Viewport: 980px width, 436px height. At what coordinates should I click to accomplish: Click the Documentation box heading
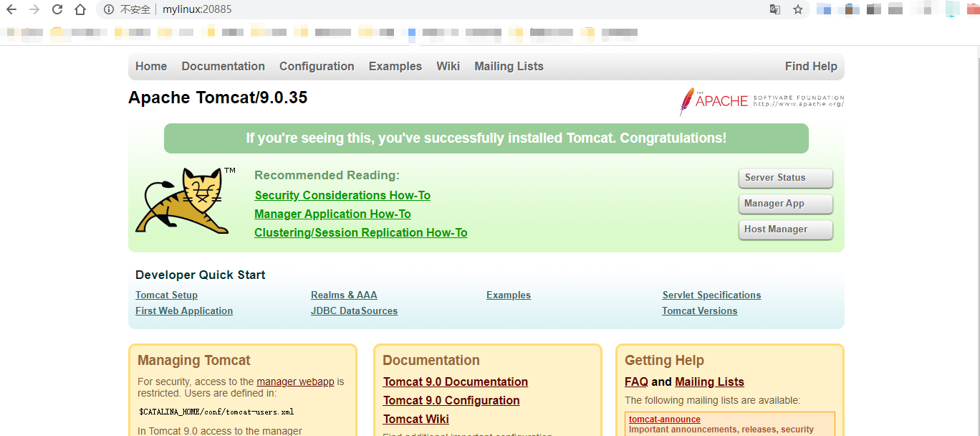[x=431, y=361]
